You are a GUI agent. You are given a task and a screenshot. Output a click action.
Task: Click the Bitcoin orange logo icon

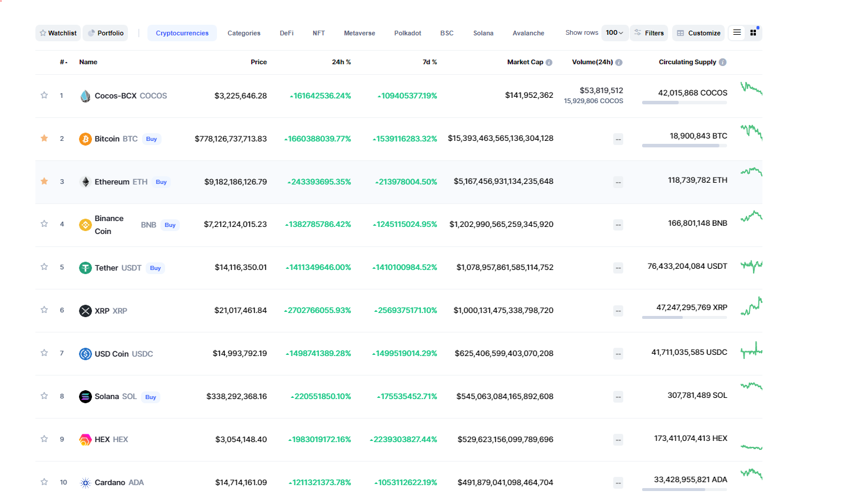[85, 139]
